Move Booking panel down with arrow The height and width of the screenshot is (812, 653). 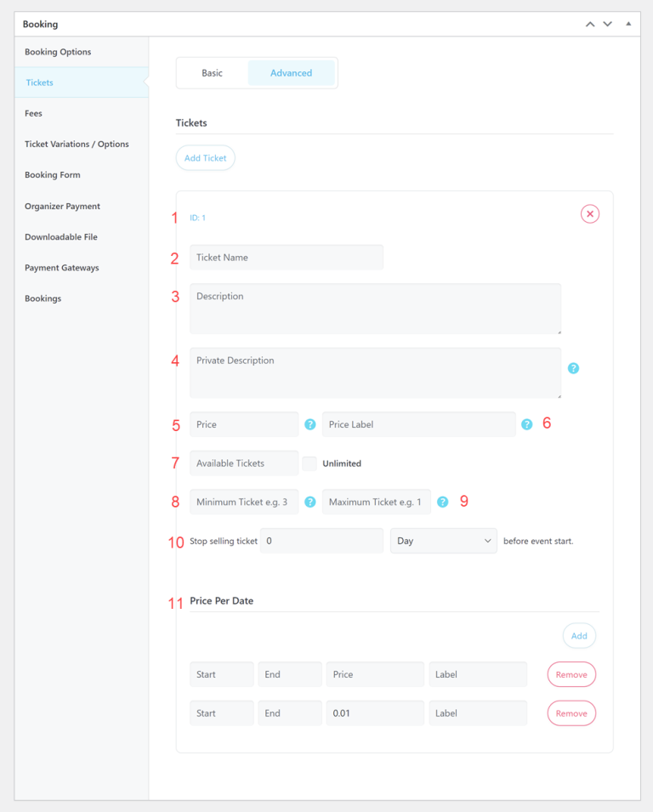coord(607,24)
